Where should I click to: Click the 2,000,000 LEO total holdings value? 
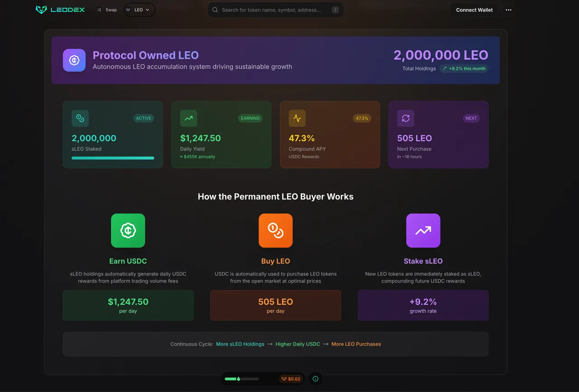click(441, 55)
